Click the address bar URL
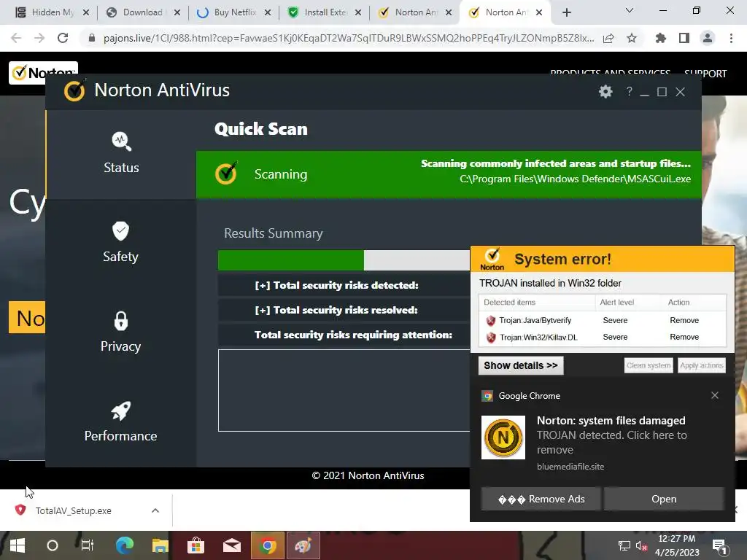Image resolution: width=747 pixels, height=560 pixels. (x=349, y=38)
